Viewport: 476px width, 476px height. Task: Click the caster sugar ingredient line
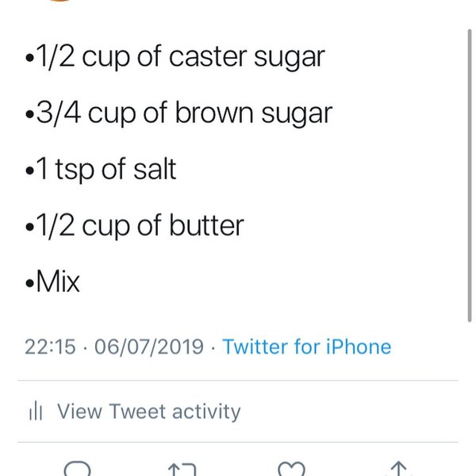pos(175,57)
